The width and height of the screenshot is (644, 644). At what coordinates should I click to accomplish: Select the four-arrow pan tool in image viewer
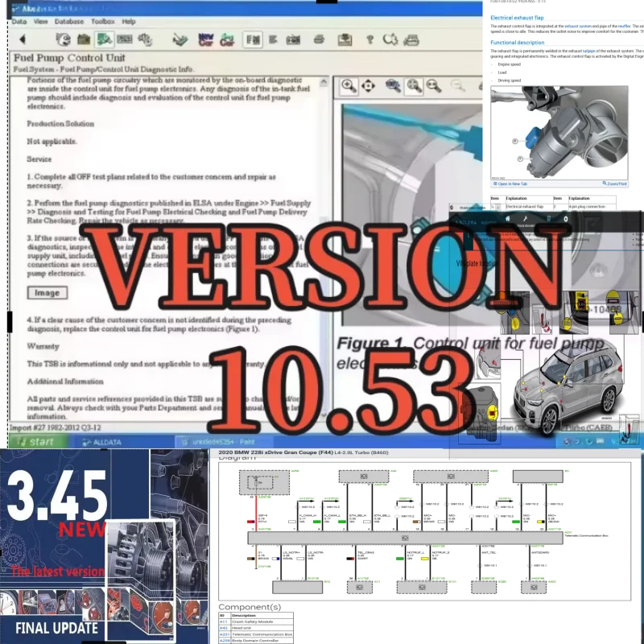[368, 86]
